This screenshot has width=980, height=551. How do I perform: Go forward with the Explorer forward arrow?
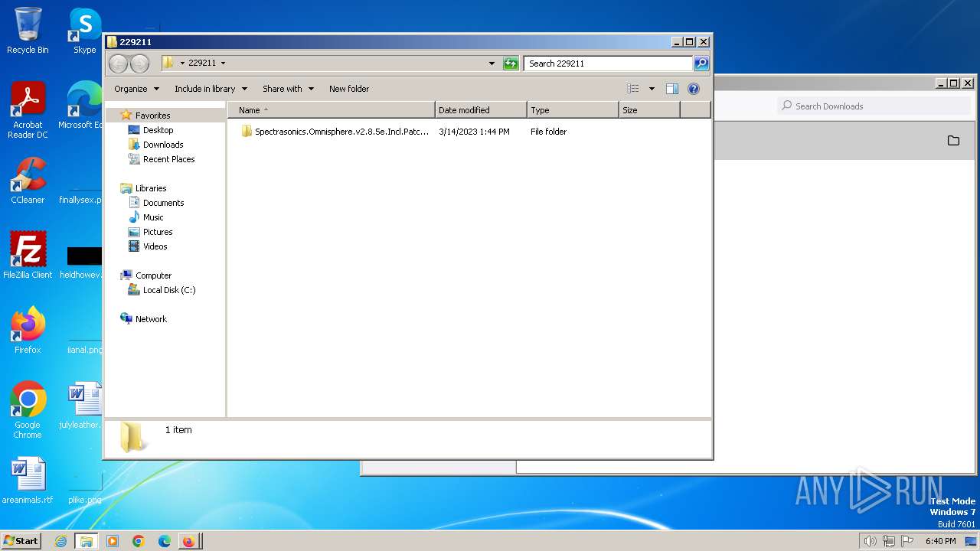pyautogui.click(x=139, y=64)
